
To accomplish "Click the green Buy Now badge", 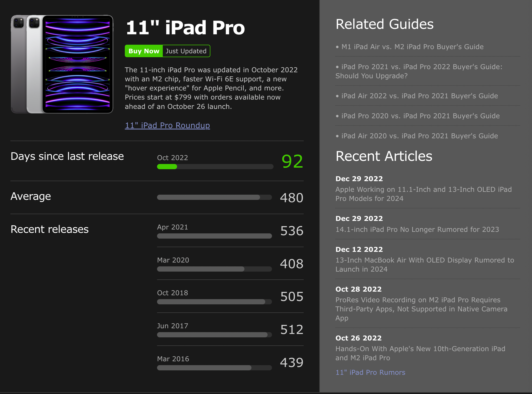I will click(144, 51).
